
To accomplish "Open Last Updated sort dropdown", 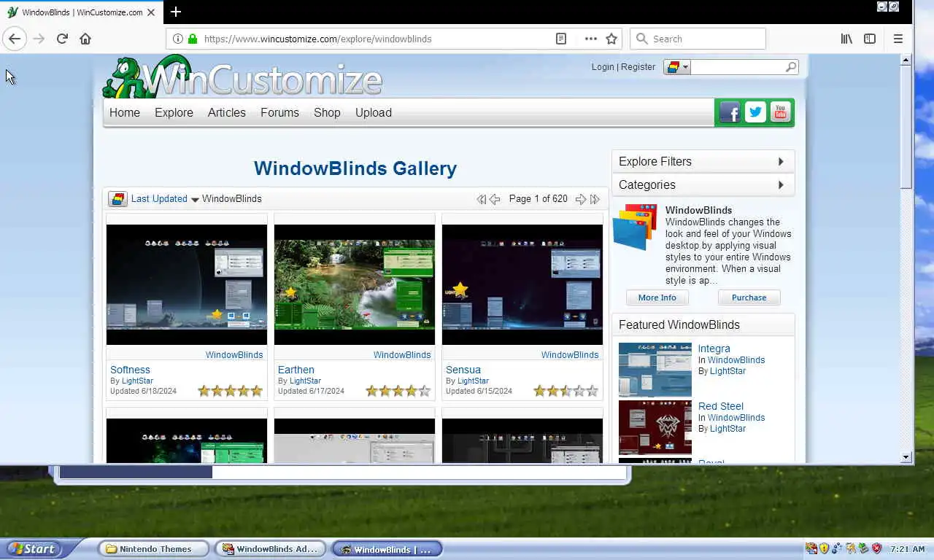I will click(x=165, y=199).
